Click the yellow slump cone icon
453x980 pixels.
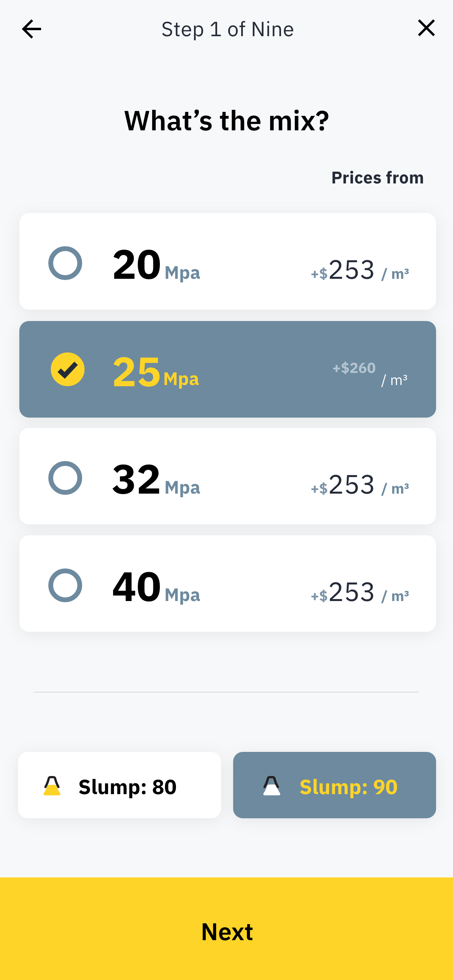pyautogui.click(x=52, y=786)
